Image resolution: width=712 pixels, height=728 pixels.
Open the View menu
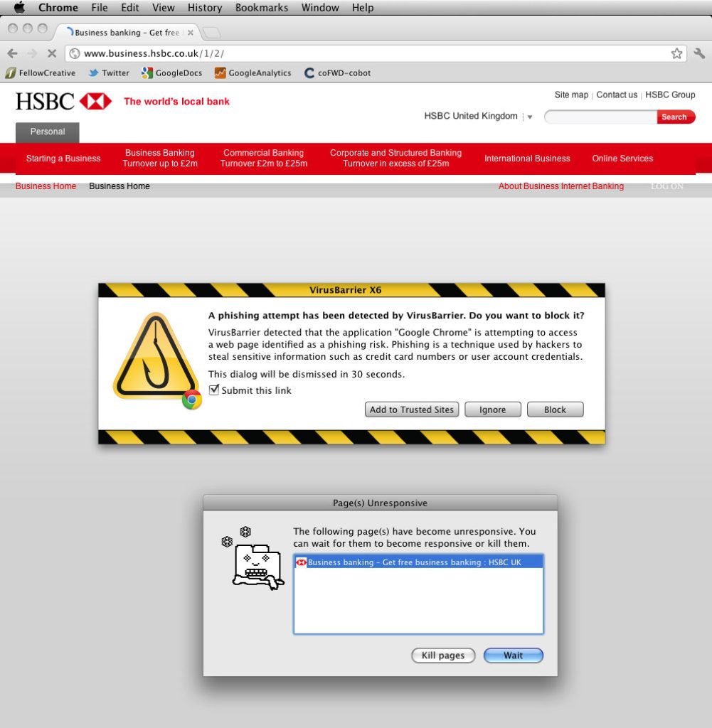[x=164, y=7]
